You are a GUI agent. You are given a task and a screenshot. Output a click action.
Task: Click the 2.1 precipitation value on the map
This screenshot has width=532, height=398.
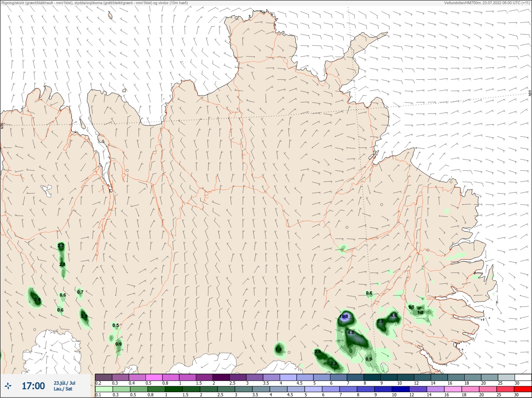click(62, 265)
